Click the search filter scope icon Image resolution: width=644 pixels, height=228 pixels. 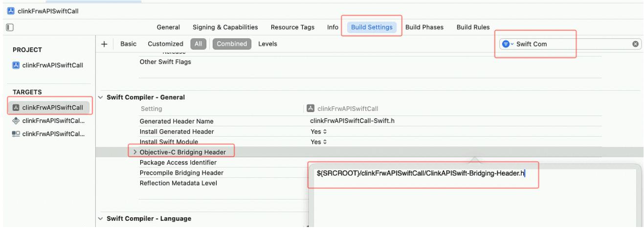pyautogui.click(x=507, y=44)
